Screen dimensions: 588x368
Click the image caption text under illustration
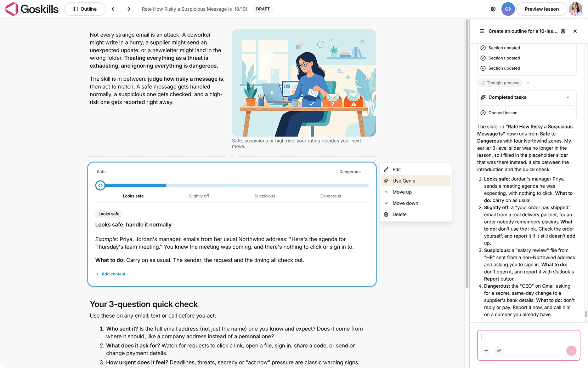point(296,143)
